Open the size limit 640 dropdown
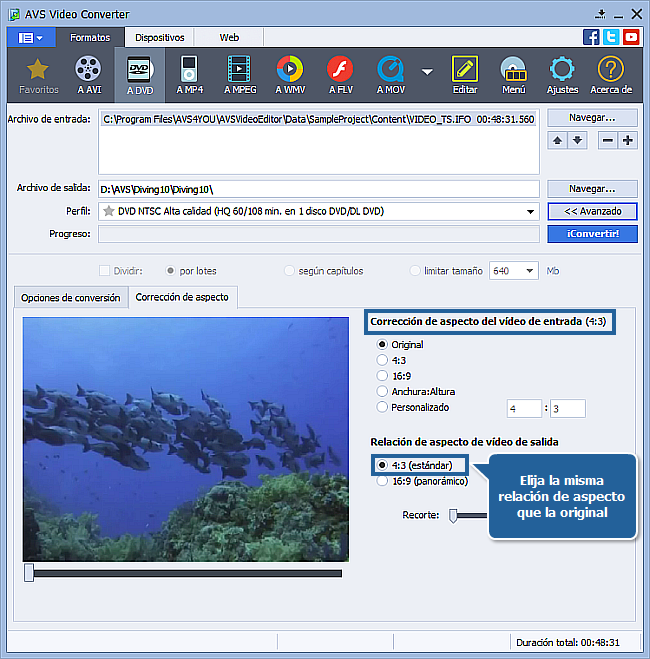This screenshot has width=650, height=659. tap(527, 271)
